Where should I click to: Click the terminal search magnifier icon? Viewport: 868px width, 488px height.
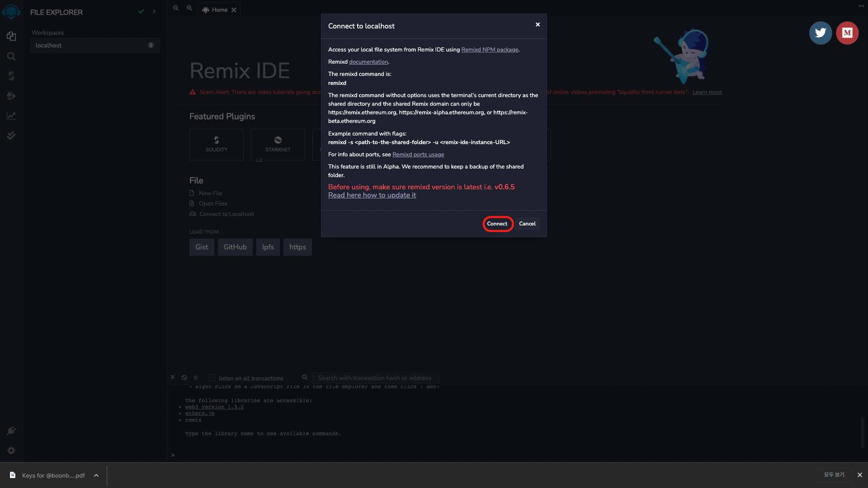coord(305,377)
